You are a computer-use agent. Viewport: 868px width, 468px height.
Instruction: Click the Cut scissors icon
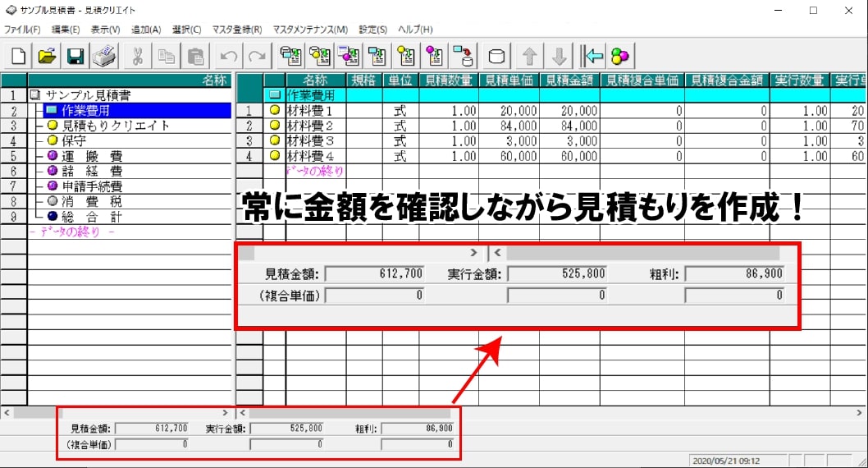[138, 56]
